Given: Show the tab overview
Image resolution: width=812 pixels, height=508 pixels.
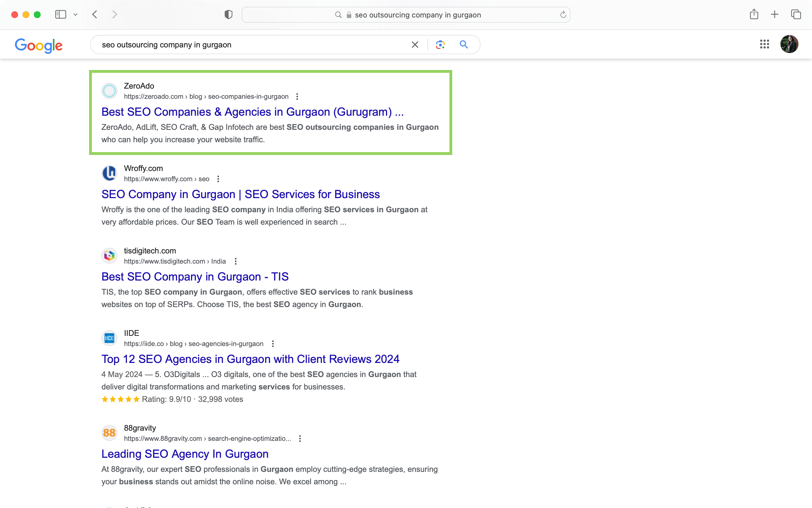Looking at the screenshot, I should point(796,14).
